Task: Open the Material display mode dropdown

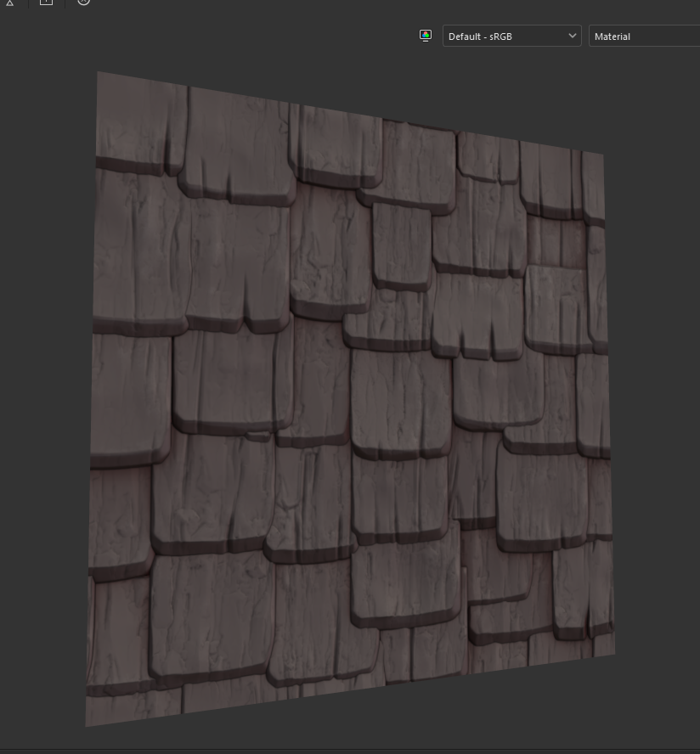Action: pos(644,36)
